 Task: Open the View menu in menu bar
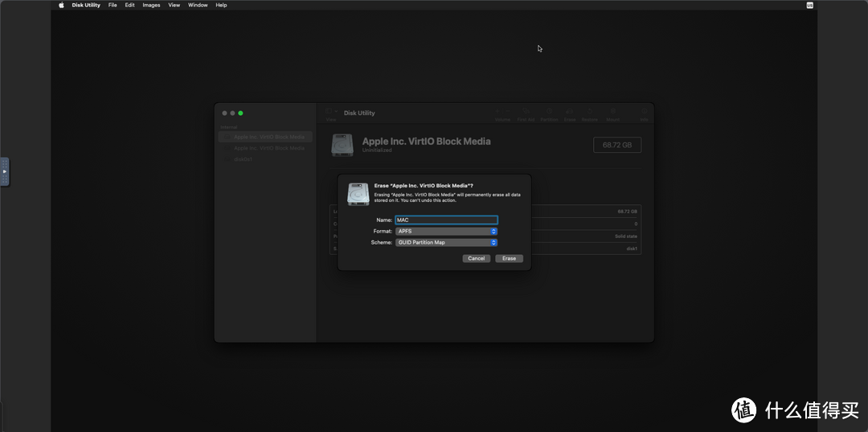click(x=174, y=5)
